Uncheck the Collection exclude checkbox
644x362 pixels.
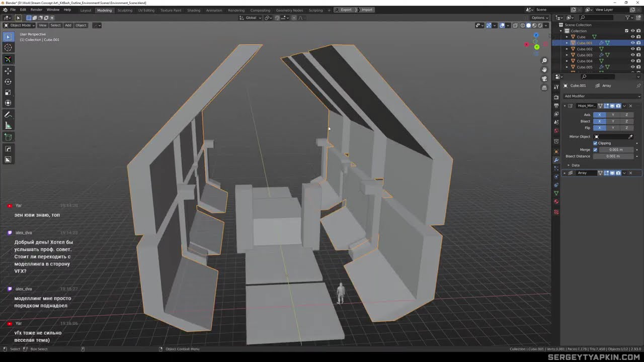coord(626,31)
